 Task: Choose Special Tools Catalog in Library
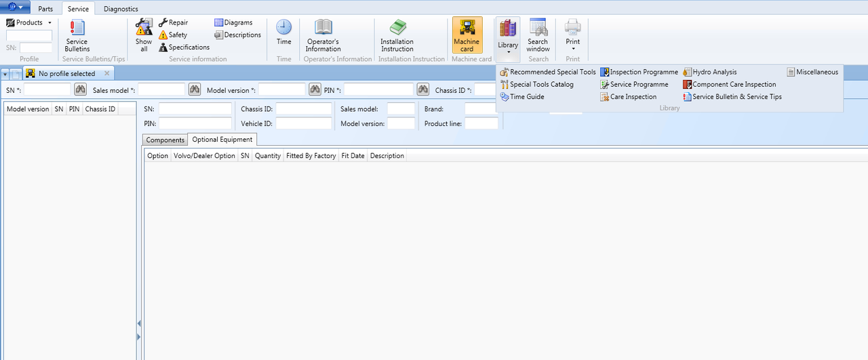coord(537,84)
